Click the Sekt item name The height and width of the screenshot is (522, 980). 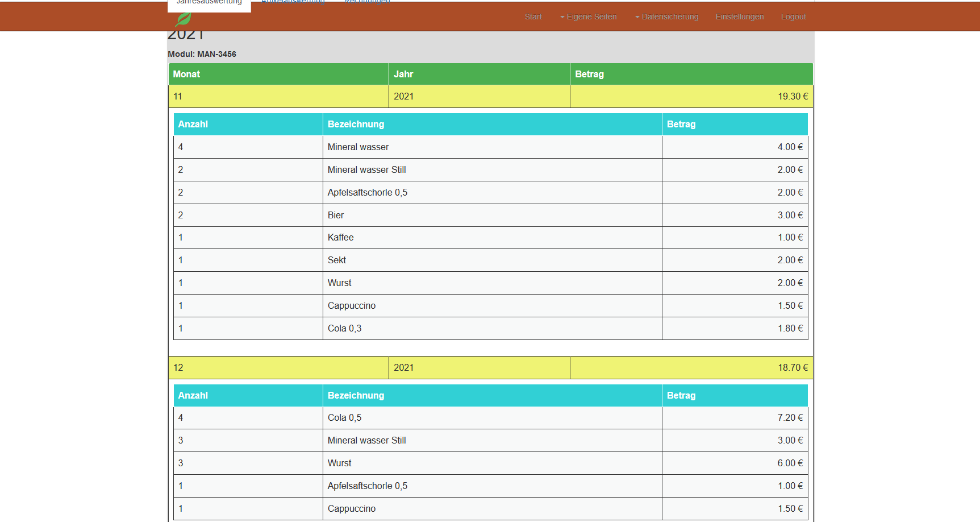(337, 260)
